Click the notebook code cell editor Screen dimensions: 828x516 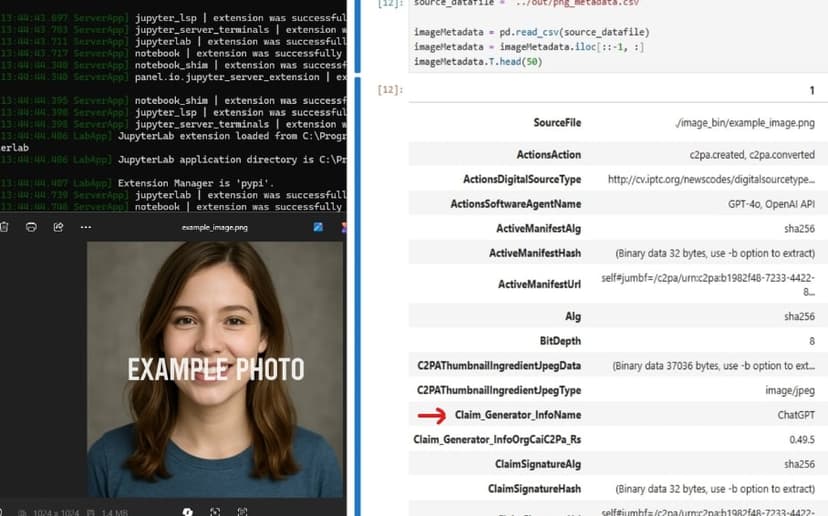click(x=618, y=36)
